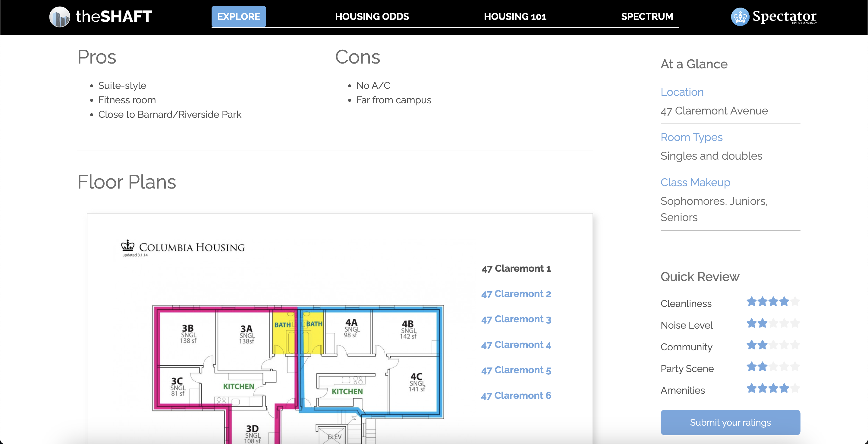Show the 47 Claremont 2 floor plan
Screen dimensions: 868x444
tap(516, 294)
